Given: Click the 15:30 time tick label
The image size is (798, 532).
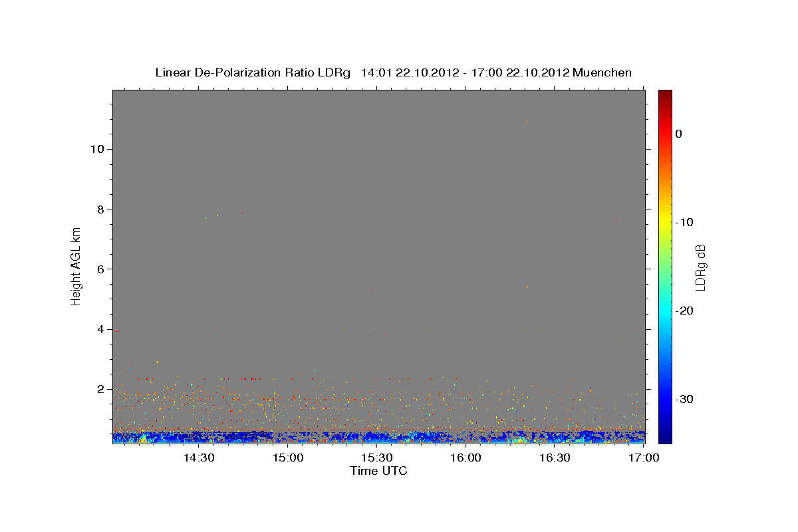Looking at the screenshot, I should (377, 458).
